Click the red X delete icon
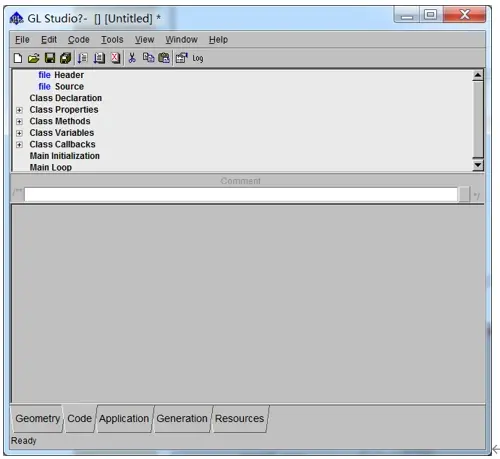Screen dimensions: 500x459 coord(115,58)
